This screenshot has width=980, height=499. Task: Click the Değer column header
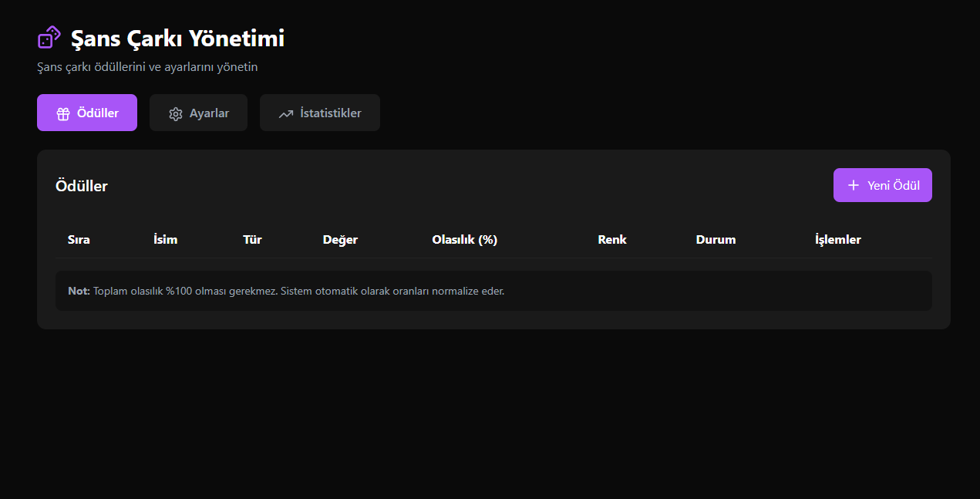tap(340, 239)
